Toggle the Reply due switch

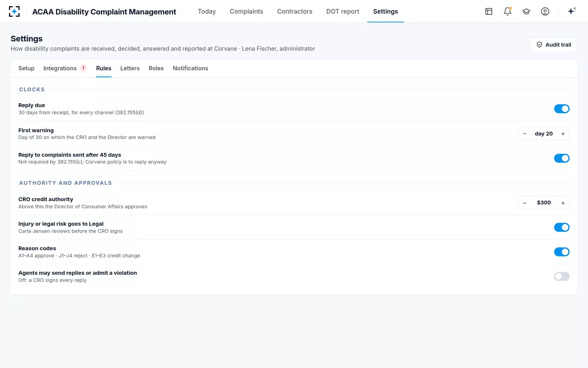(561, 109)
